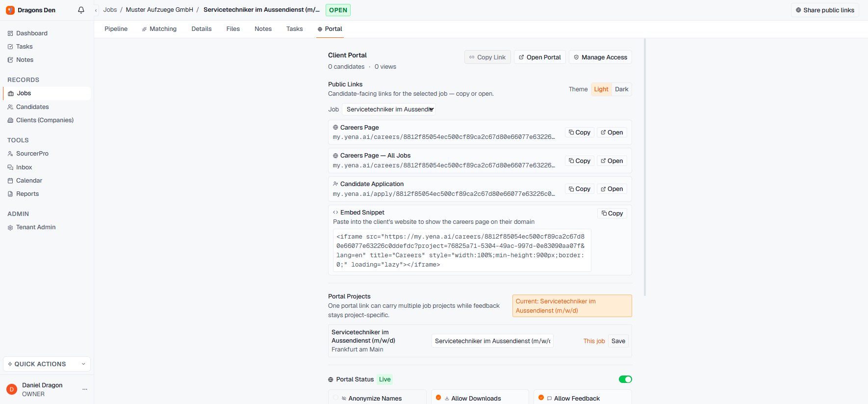Open the Calendar tool
868x404 pixels.
[x=29, y=181]
